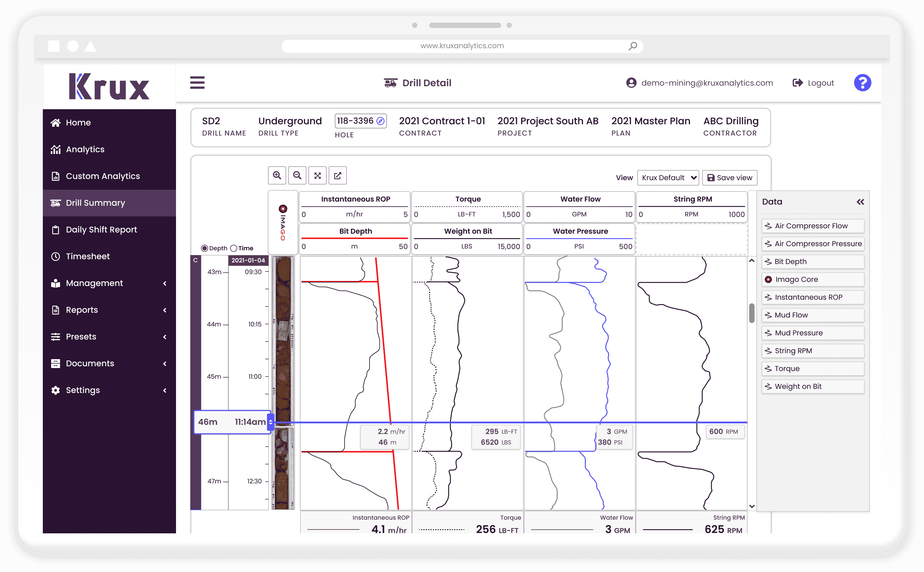Screen dimensions: 924x572
Task: Select the Depth radio button
Action: (x=204, y=248)
